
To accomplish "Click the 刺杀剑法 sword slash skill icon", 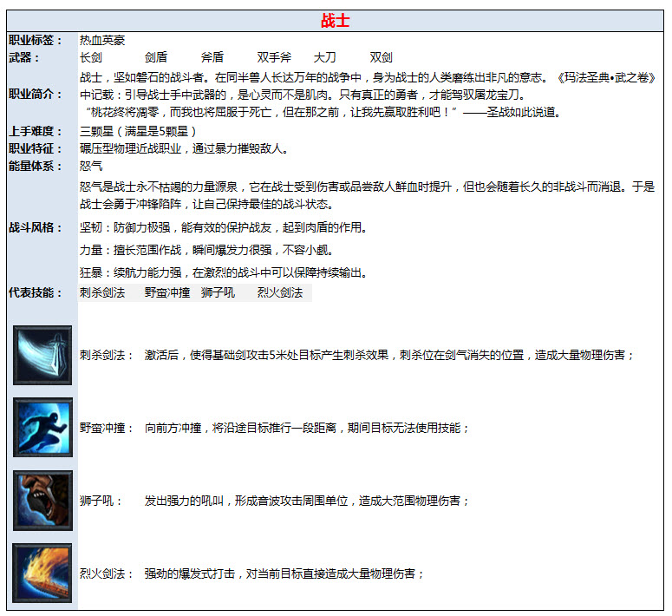I will tap(42, 355).
